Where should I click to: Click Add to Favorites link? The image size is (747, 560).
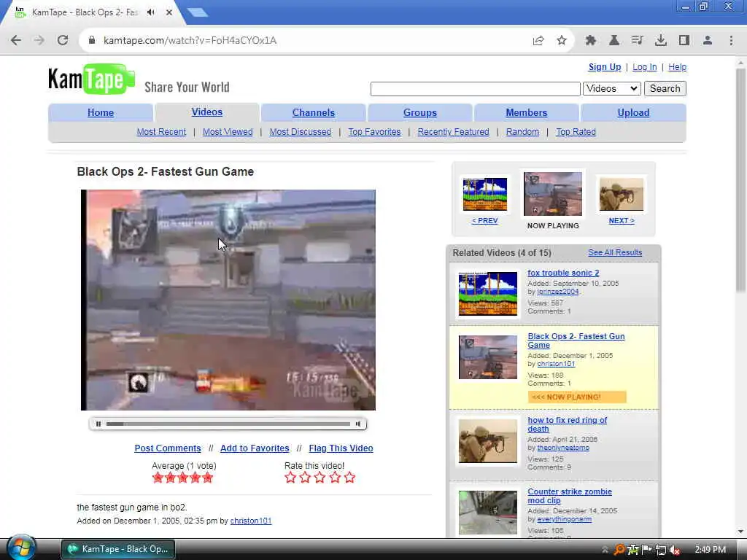[255, 448]
